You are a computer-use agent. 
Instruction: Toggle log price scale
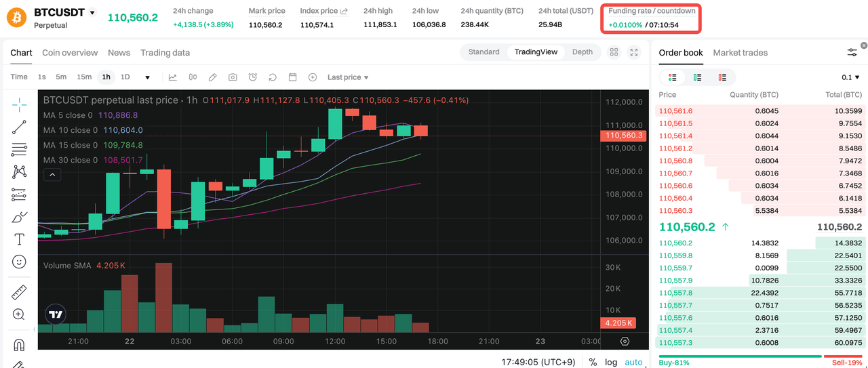coord(611,362)
